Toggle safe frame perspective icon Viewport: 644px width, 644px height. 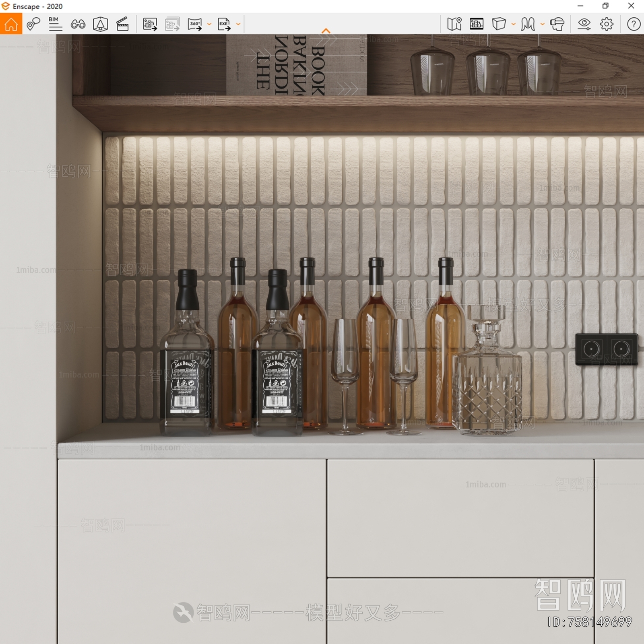[100, 24]
